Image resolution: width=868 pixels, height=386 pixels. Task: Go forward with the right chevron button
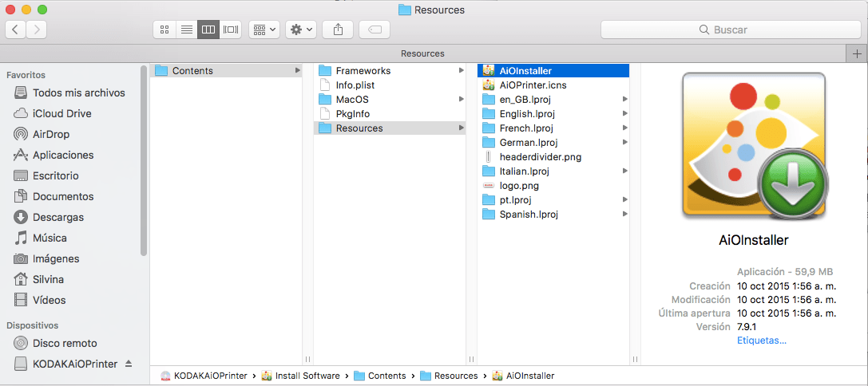[37, 30]
